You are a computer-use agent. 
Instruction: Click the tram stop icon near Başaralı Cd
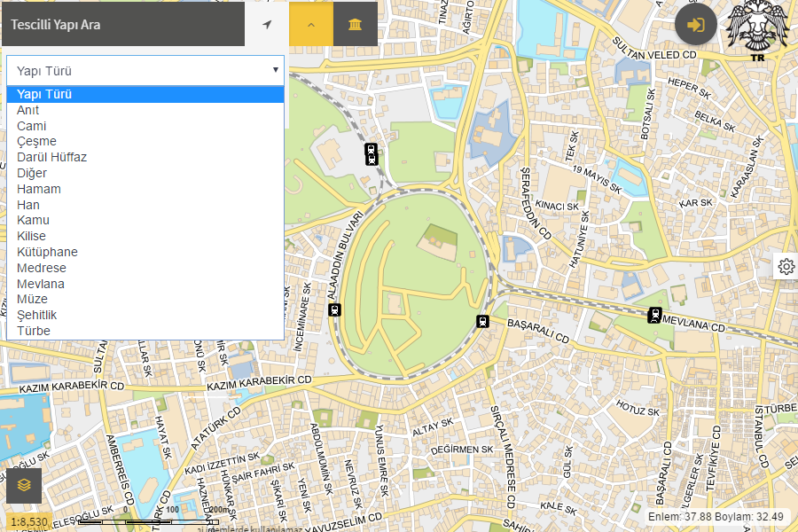coord(483,321)
